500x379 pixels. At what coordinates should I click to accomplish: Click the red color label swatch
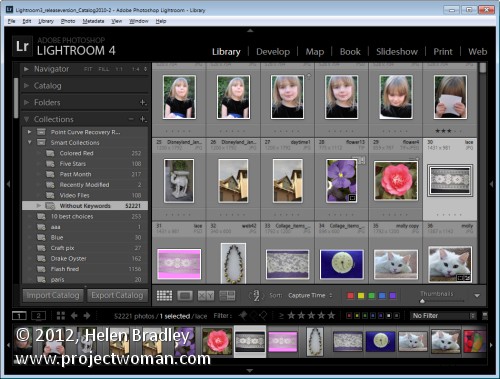(350, 296)
